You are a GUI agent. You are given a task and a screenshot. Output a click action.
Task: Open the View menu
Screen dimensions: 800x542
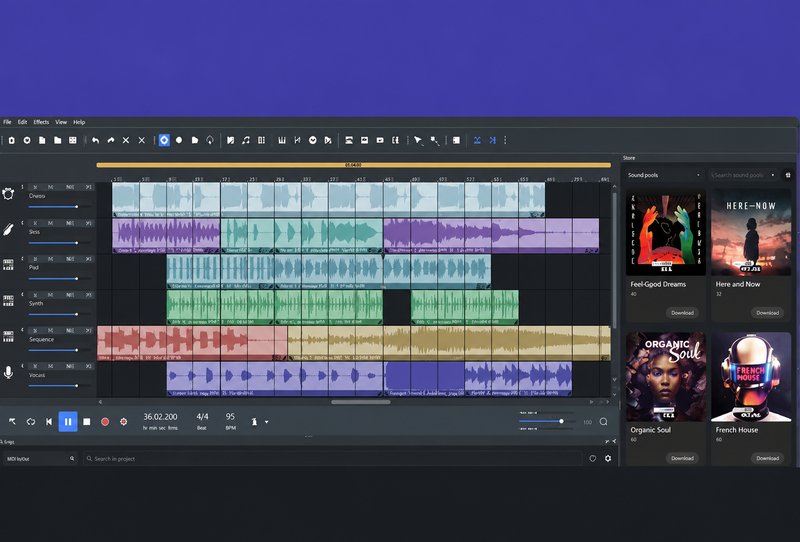tap(61, 122)
